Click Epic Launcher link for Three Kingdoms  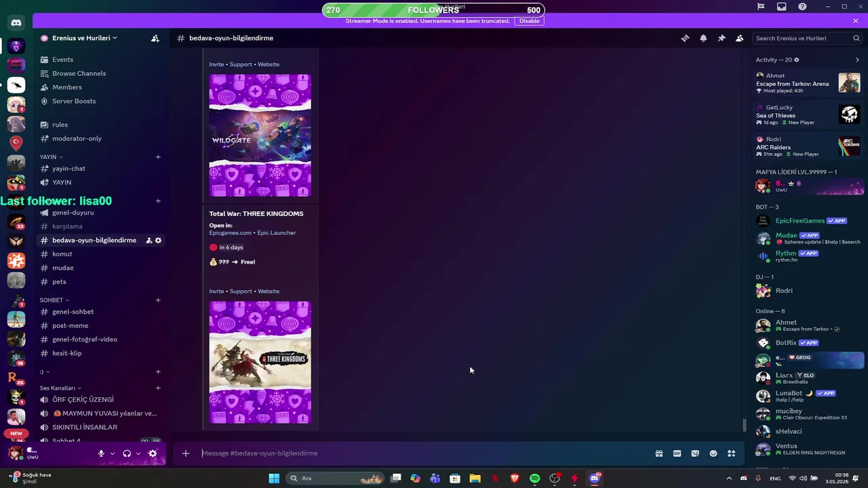coord(277,232)
